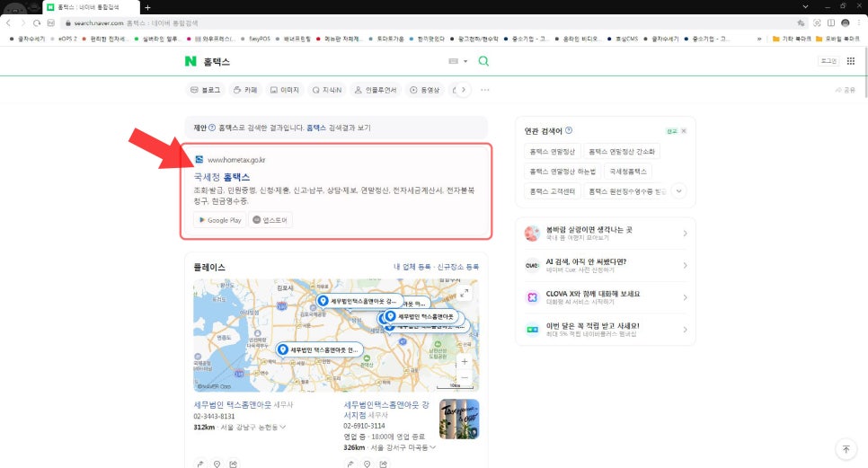Open the on-screen keyboard icon in search box
This screenshot has height=468, width=868.
[454, 61]
